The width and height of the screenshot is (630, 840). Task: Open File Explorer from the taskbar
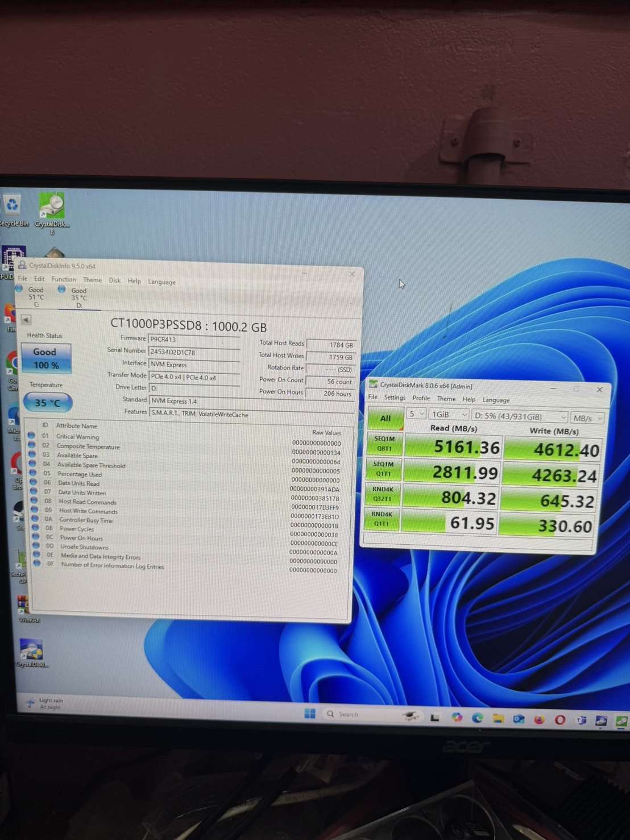click(498, 718)
